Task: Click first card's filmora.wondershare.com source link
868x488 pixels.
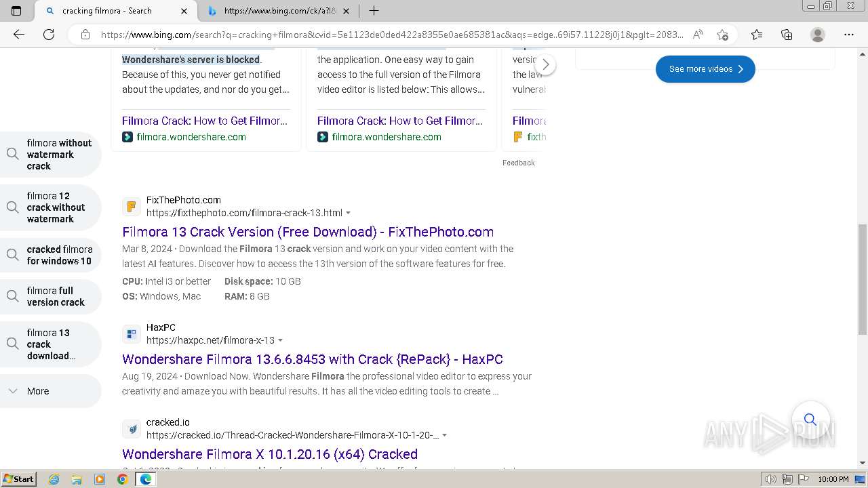Action: 191,137
